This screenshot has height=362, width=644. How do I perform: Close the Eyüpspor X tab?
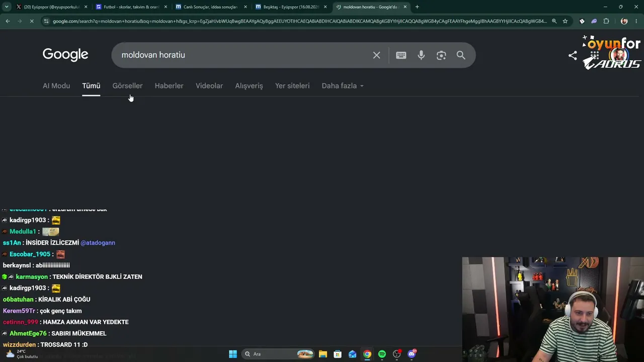click(x=86, y=7)
